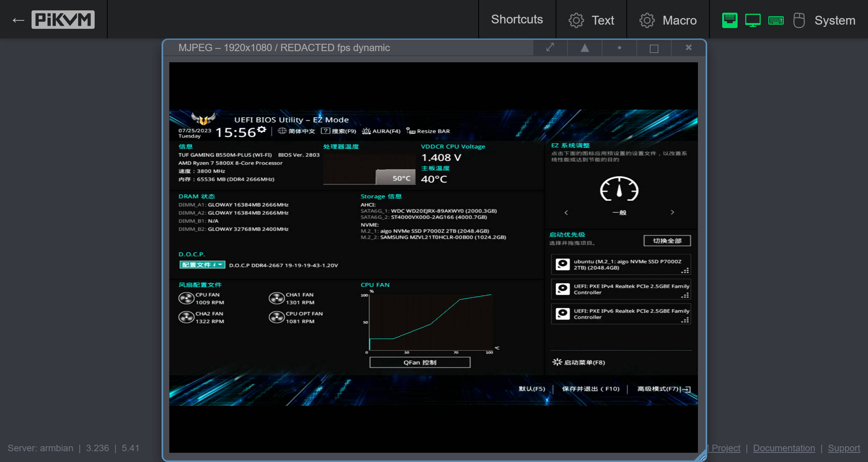Click the QFan 控制 button
Viewport: 868px width, 462px height.
coord(420,362)
